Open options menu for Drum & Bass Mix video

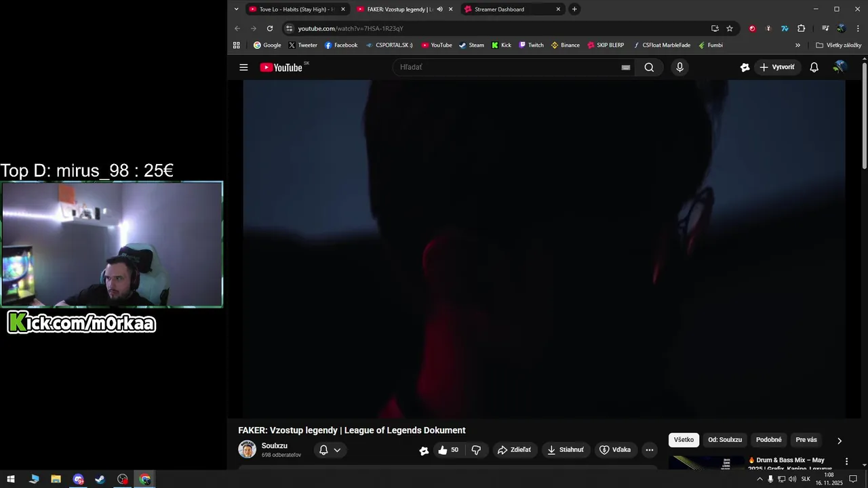[846, 461]
